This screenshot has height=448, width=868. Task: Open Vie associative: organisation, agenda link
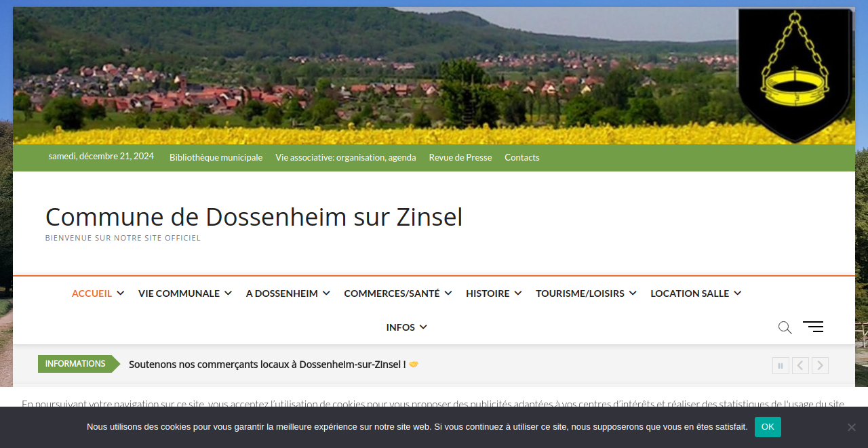(346, 157)
